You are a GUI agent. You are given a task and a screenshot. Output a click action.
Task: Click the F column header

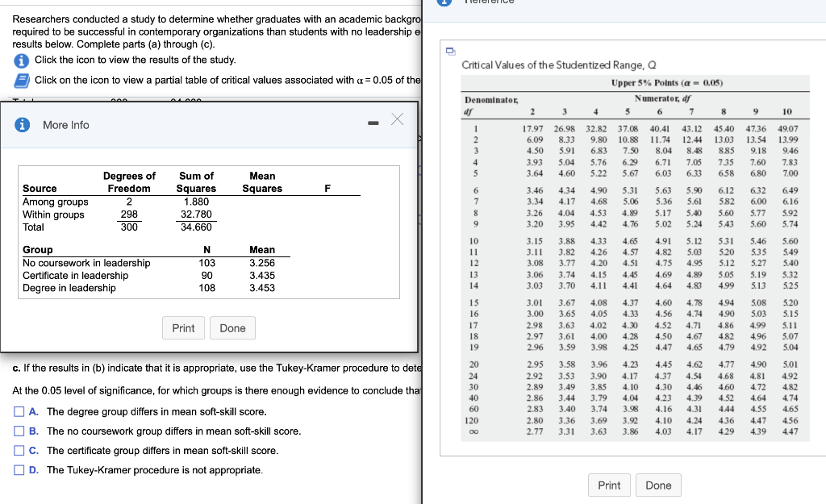tap(327, 189)
